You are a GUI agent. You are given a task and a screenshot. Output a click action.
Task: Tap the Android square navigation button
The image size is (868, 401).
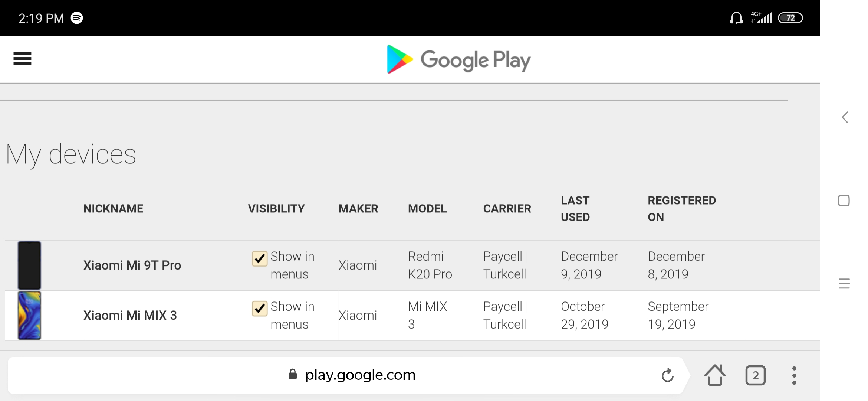(x=844, y=200)
